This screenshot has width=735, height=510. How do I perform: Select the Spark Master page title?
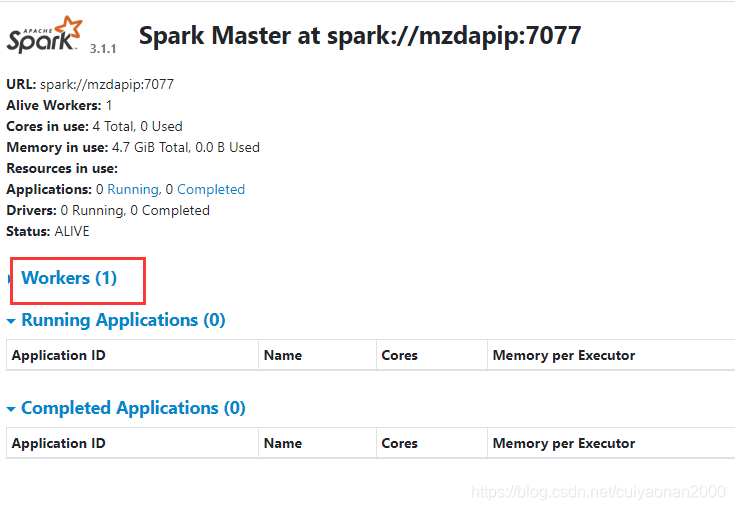coord(360,36)
